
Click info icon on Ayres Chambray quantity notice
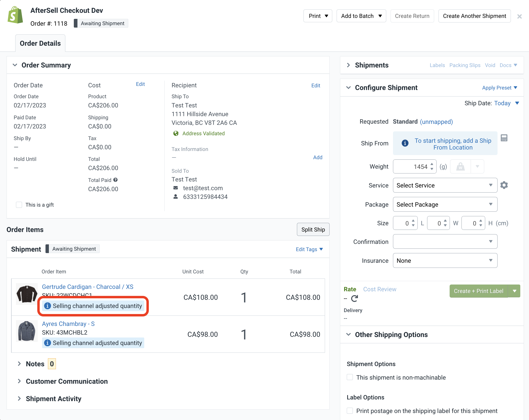coord(47,343)
